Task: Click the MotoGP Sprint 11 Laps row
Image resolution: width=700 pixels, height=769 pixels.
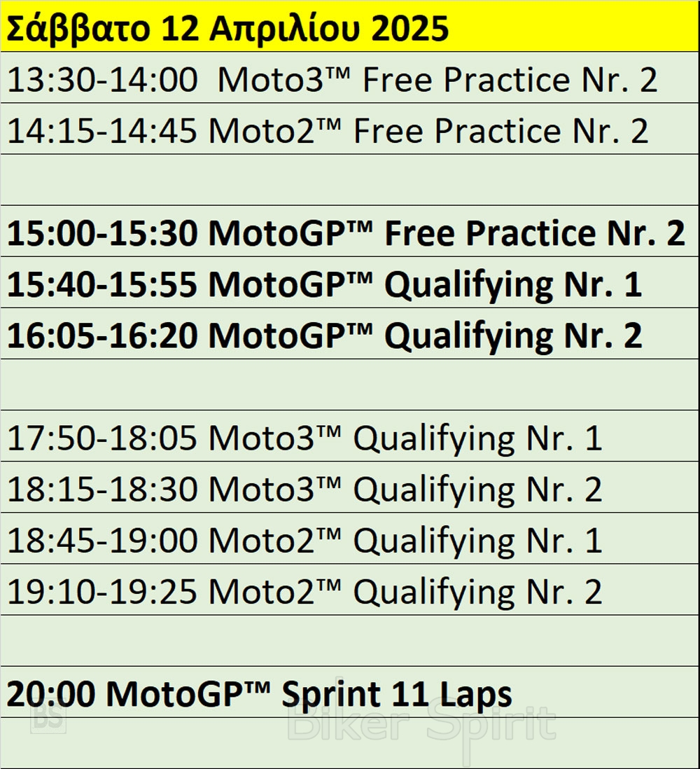Action: click(259, 695)
